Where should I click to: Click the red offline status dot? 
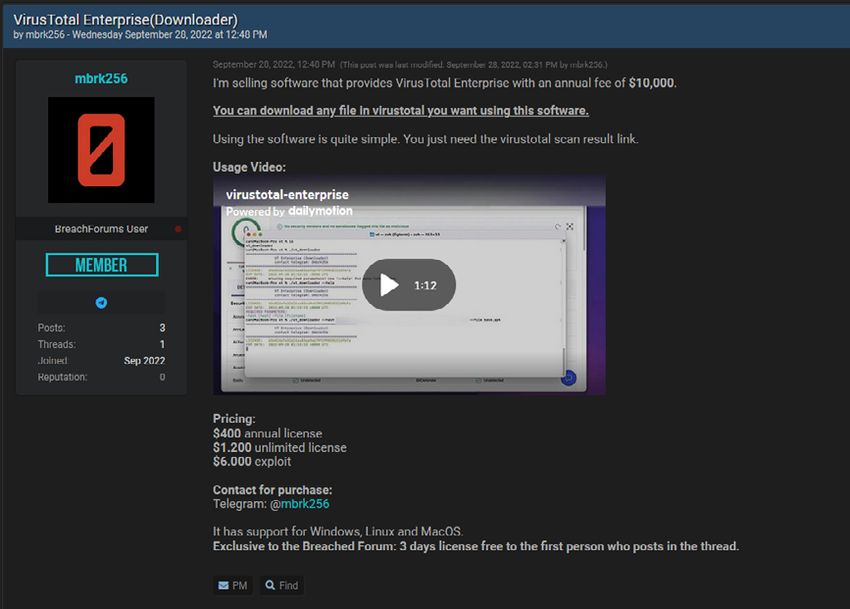[x=178, y=229]
